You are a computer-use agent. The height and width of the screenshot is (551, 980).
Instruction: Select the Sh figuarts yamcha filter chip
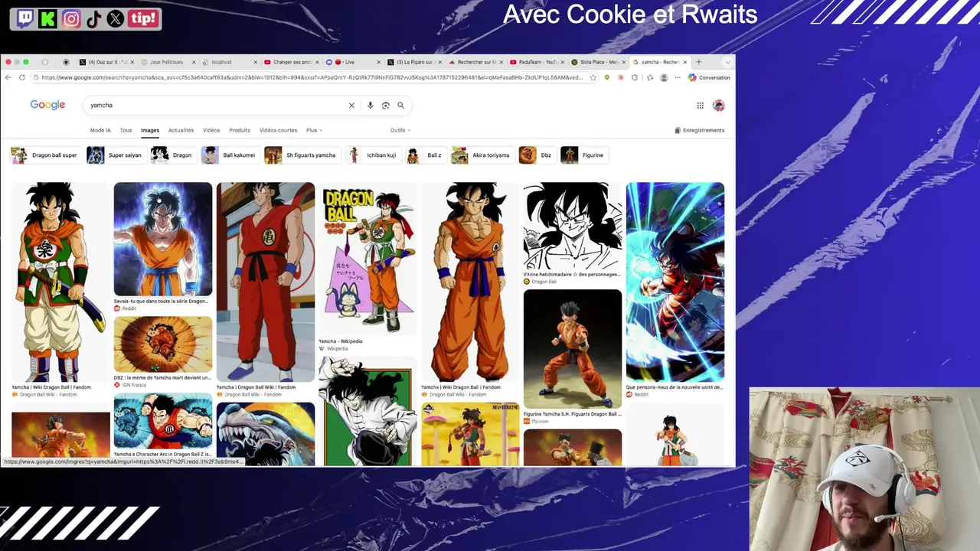301,155
